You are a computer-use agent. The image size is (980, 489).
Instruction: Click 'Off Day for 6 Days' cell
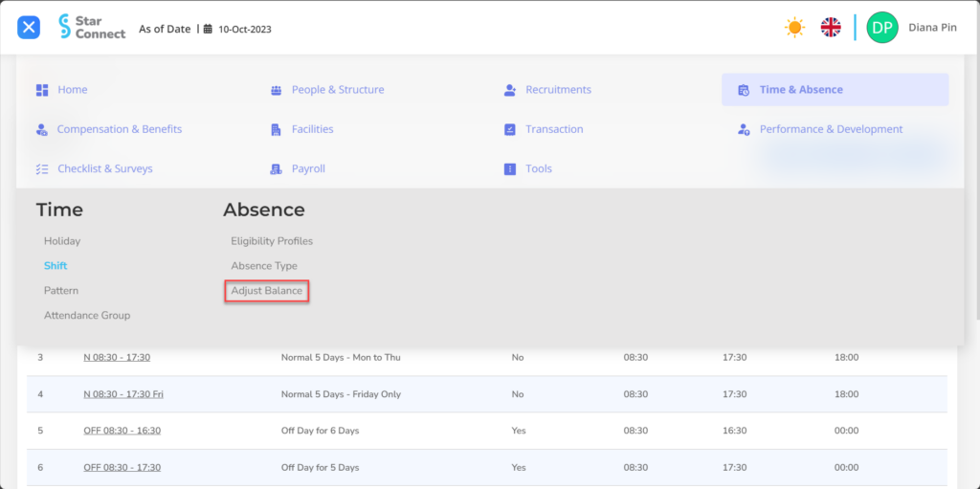(320, 431)
